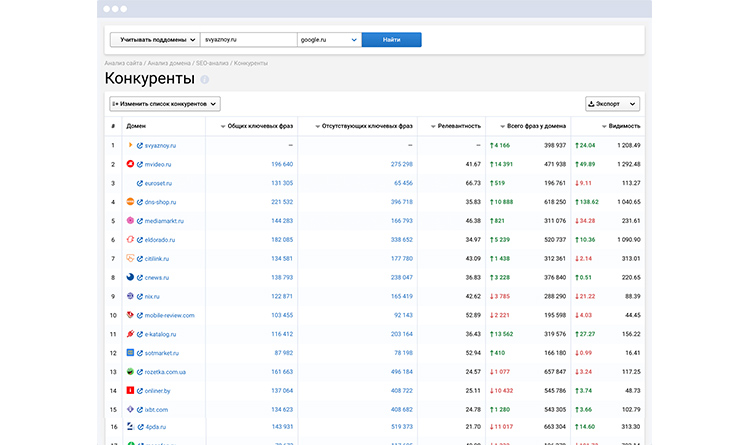Sort by Общих ключевых фраз column

[x=256, y=126]
